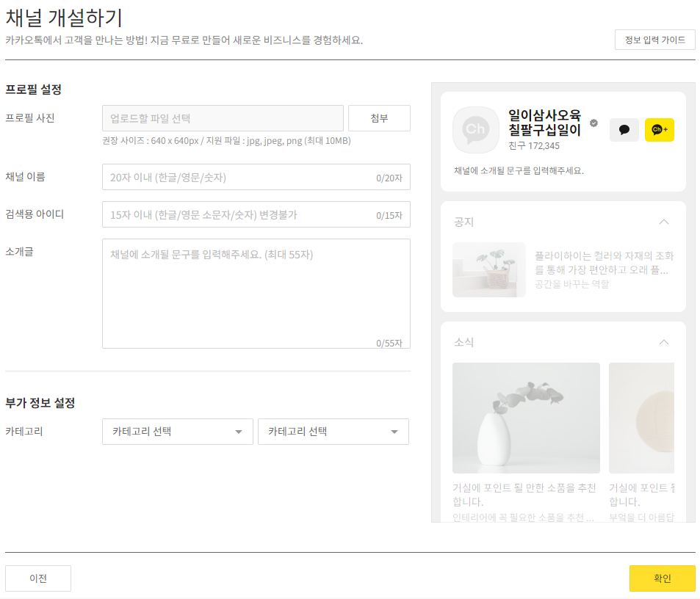
Task: Click the 이전 previous button
Action: (x=37, y=578)
